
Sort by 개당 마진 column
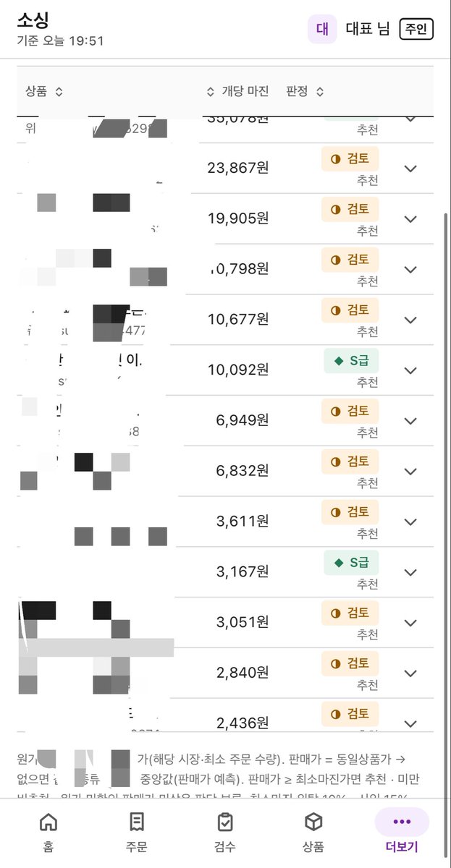coord(237,92)
